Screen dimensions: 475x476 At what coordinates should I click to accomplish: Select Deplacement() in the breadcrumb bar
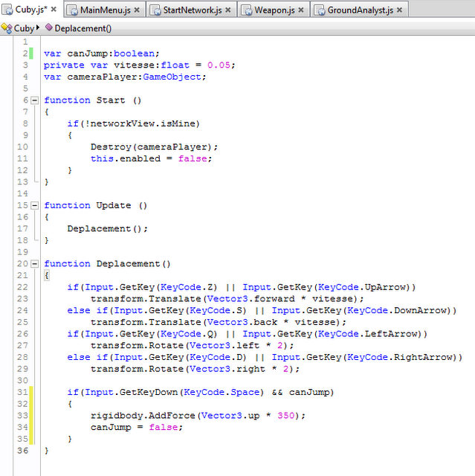point(83,28)
